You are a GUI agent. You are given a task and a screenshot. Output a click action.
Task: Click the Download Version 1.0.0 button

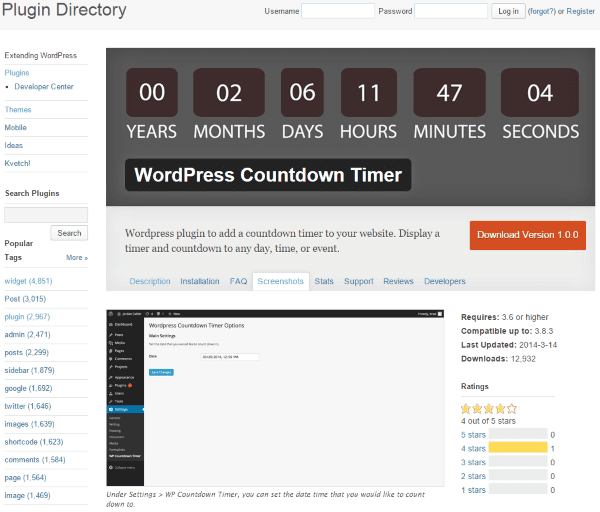pos(527,235)
